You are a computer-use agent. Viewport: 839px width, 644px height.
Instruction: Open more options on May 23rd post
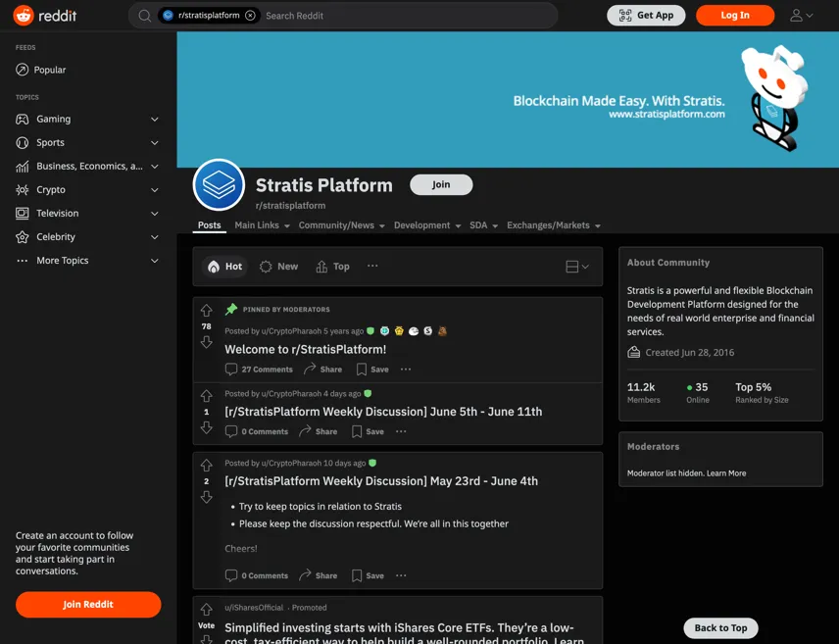[x=401, y=575]
